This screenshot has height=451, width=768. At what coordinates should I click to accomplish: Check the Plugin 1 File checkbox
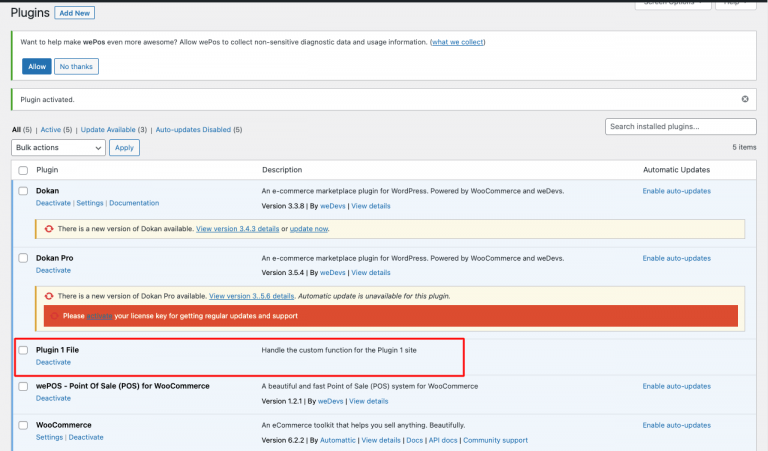tap(23, 350)
